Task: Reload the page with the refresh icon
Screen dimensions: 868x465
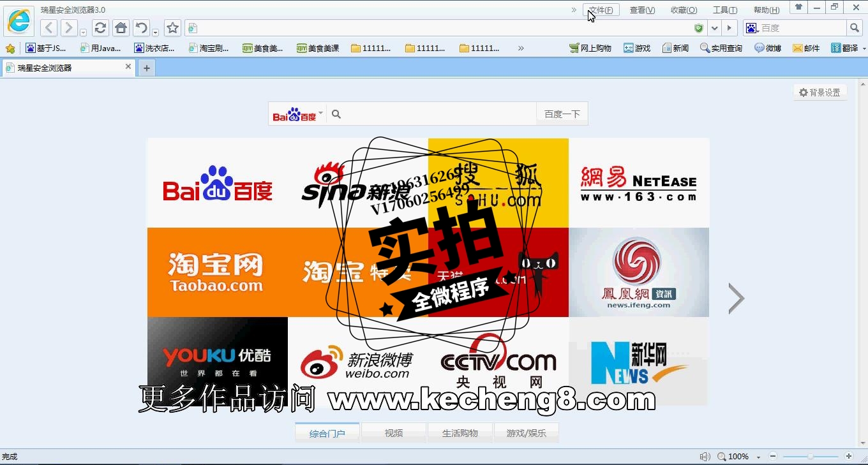Action: [100, 28]
